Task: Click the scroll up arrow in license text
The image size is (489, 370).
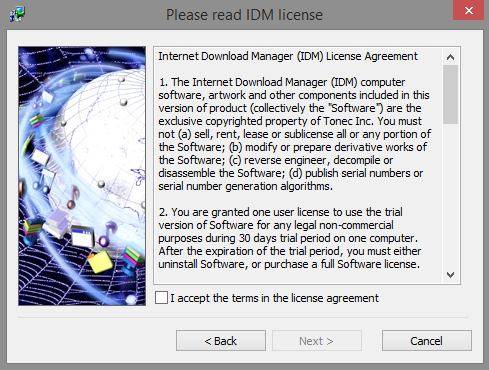Action: click(x=450, y=57)
